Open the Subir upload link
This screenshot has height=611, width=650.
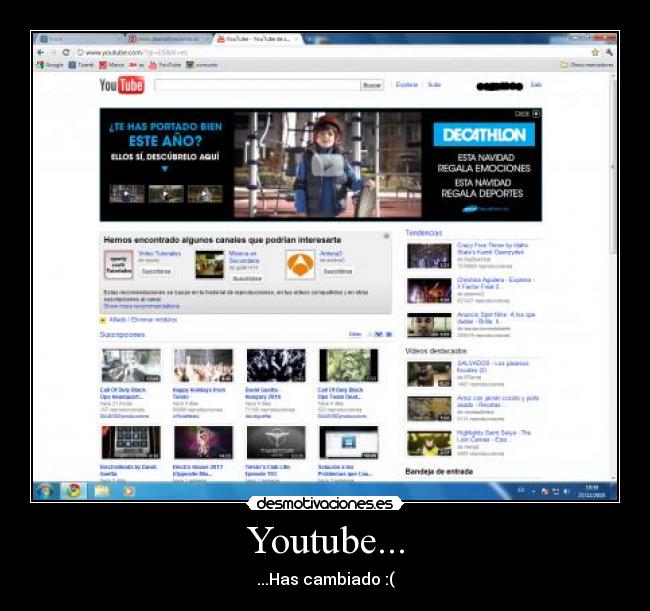coord(434,85)
